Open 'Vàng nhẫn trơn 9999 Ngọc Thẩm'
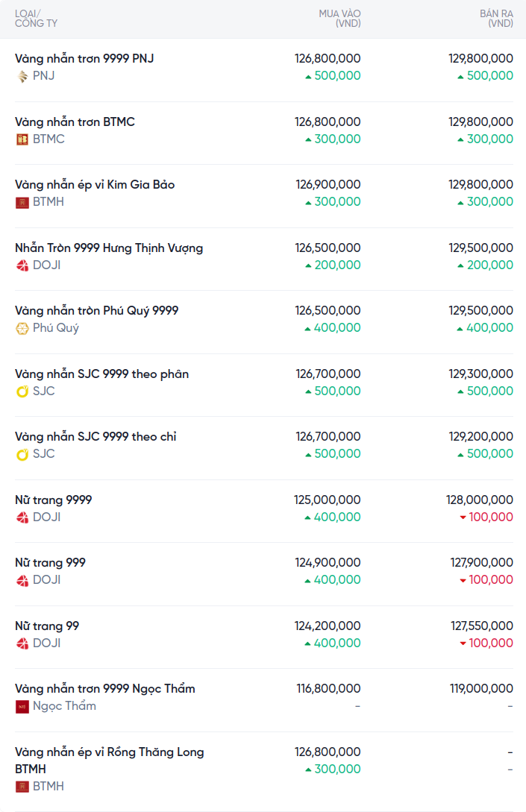526x812 pixels. tap(104, 688)
